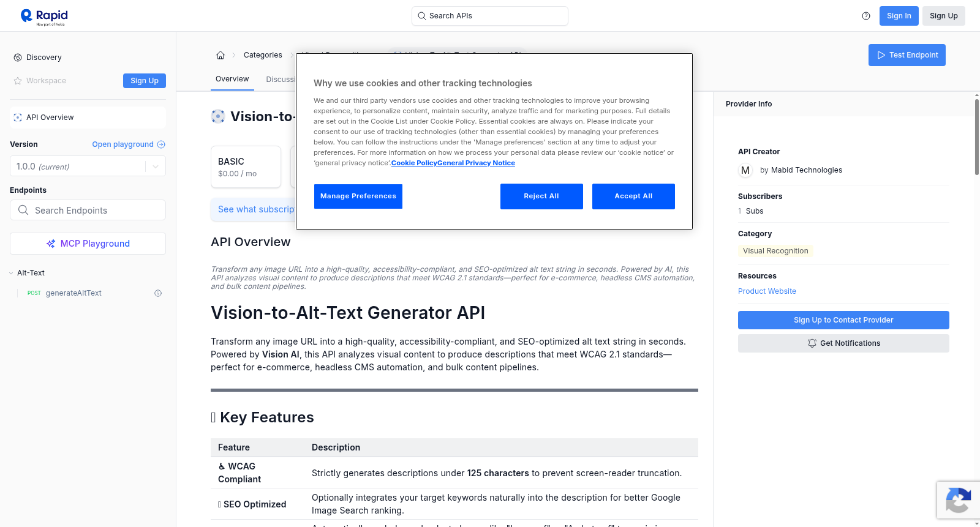Click the bell icon in Get Notifications
This screenshot has height=527, width=980.
(x=812, y=343)
